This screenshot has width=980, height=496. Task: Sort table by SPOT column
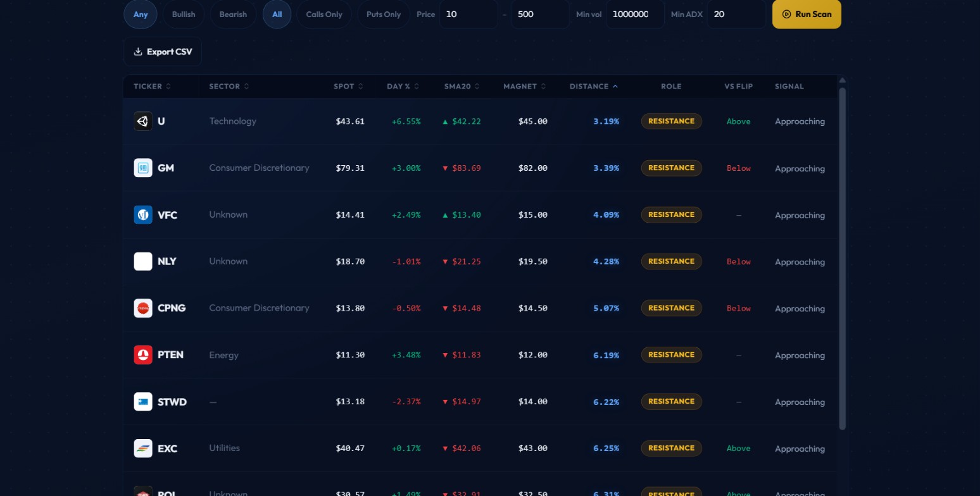coord(348,86)
